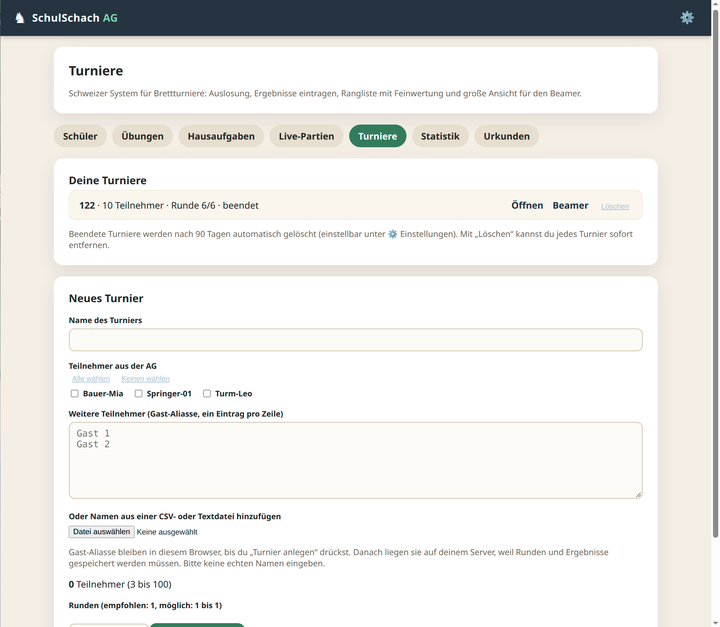The height and width of the screenshot is (627, 720).
Task: Open the Live-Partien tab
Action: coord(306,136)
